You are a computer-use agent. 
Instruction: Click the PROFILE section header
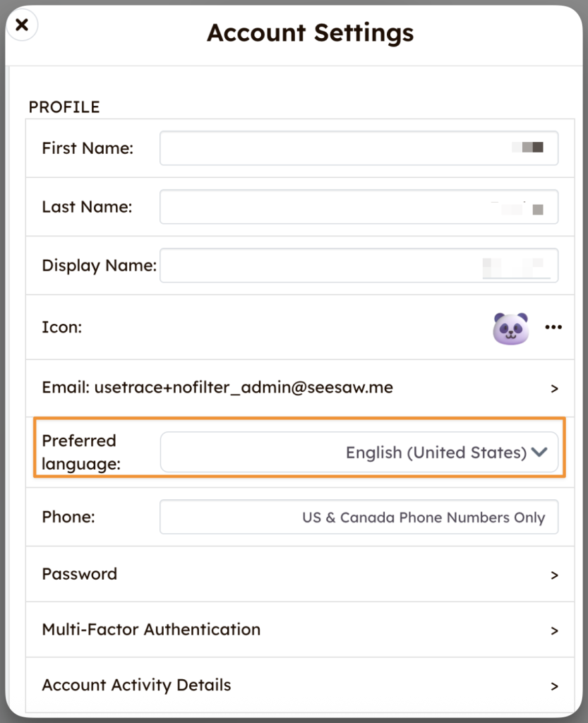pos(64,107)
